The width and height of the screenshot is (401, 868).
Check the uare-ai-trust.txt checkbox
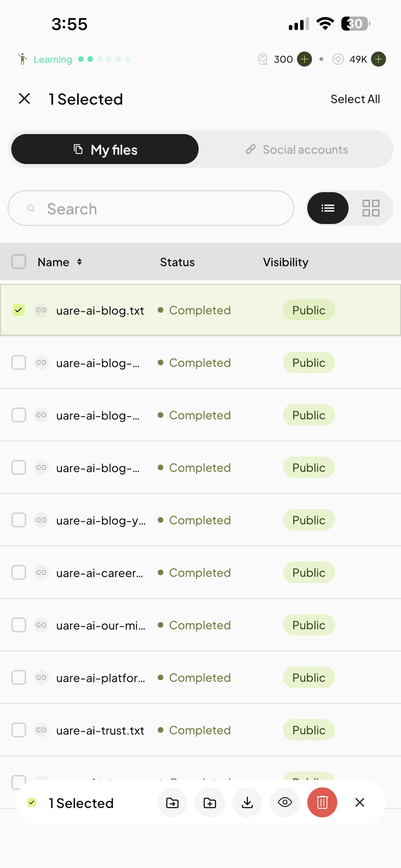click(x=18, y=730)
